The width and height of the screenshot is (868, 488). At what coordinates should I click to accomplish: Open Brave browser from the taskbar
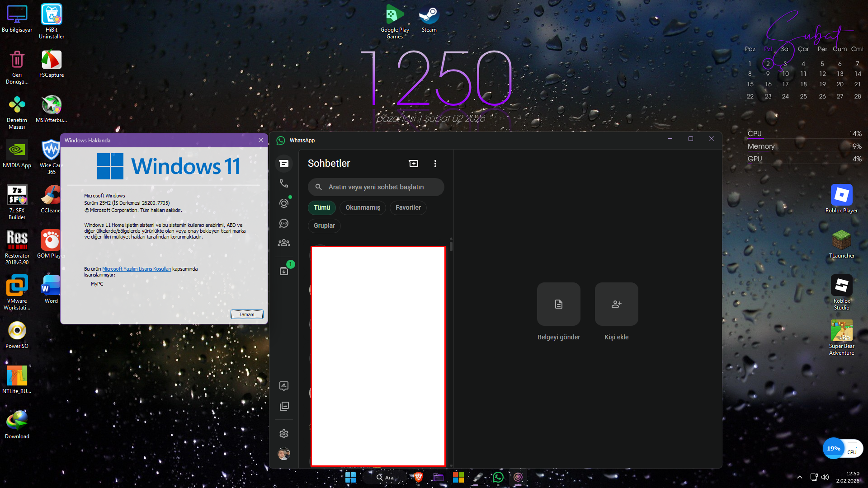click(419, 477)
